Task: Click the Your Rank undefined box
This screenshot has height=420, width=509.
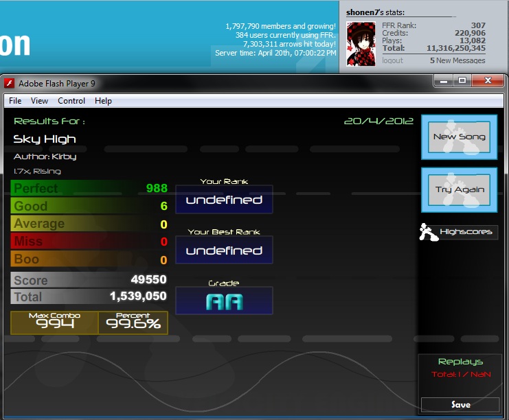Action: tap(224, 199)
